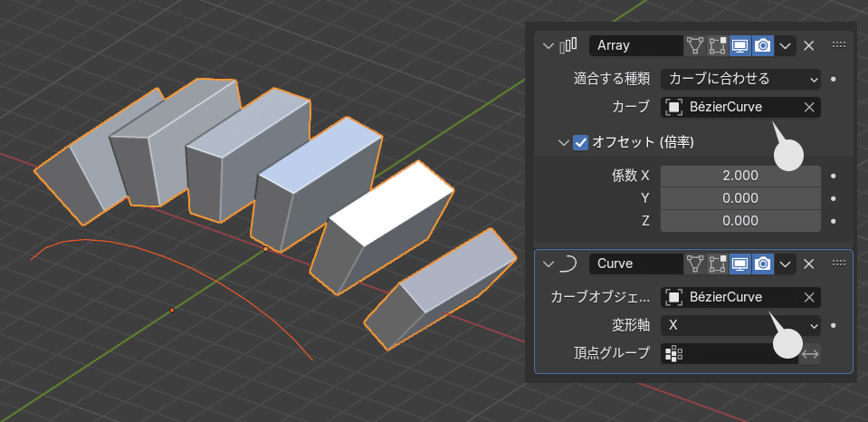
Task: Collapse the Array modifier panel
Action: point(548,45)
